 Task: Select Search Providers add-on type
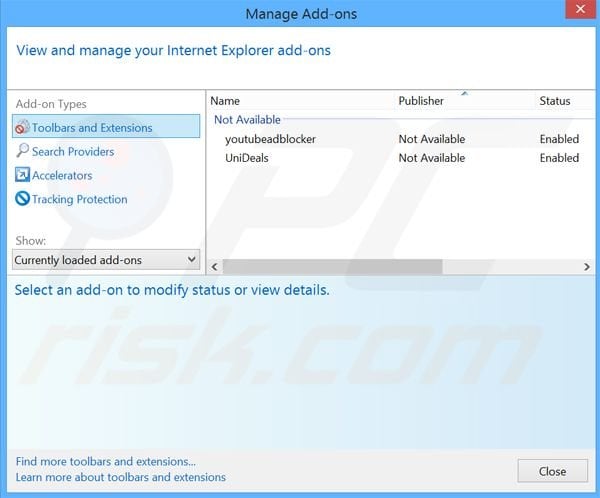coord(73,152)
